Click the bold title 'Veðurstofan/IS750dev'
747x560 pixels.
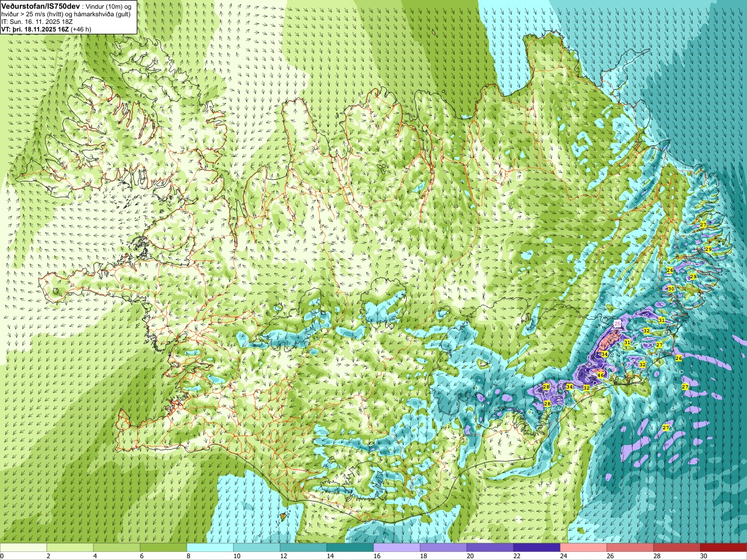pos(40,5)
